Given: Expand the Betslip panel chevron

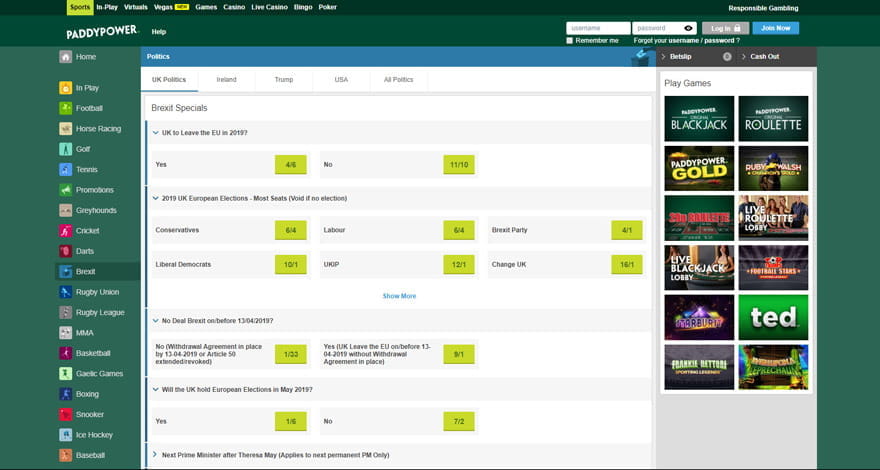Looking at the screenshot, I should [x=663, y=57].
